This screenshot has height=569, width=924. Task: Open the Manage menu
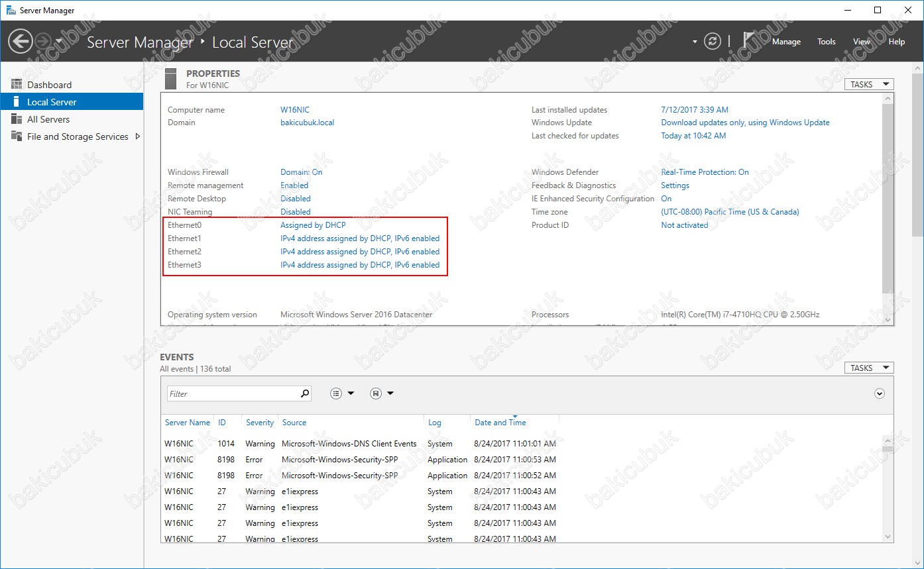click(786, 42)
